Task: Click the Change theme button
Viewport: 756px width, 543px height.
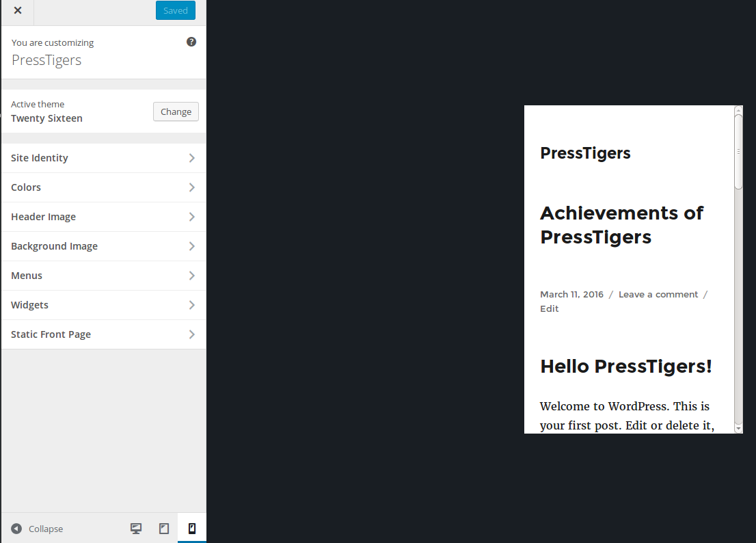Action: (176, 112)
